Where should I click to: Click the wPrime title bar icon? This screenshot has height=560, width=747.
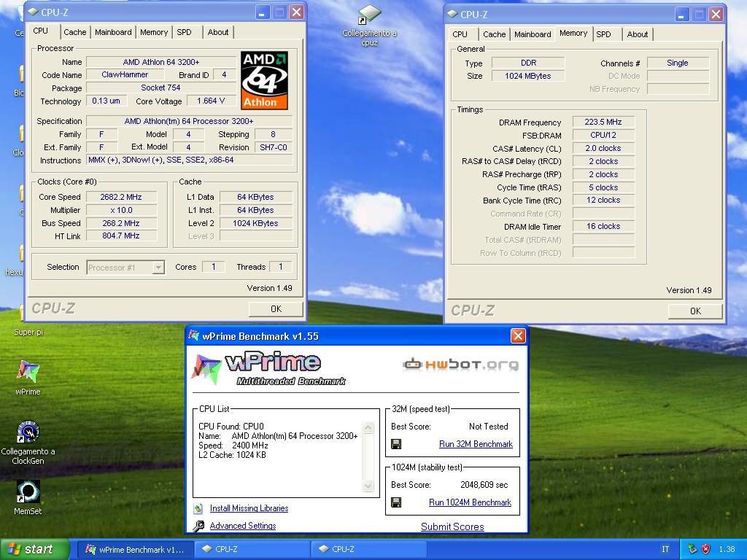click(x=193, y=335)
